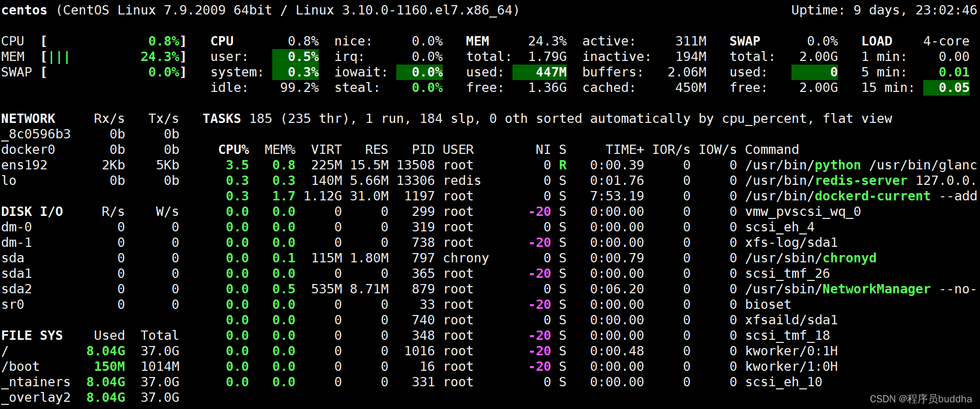Click the -20 nice value of PID 299
Screen dimensions: 980x409
click(539, 212)
